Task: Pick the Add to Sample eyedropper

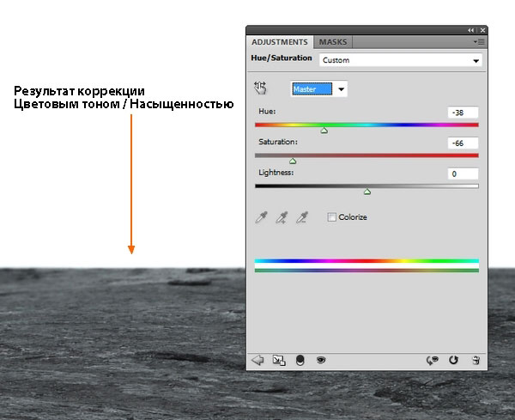Action: (x=282, y=217)
